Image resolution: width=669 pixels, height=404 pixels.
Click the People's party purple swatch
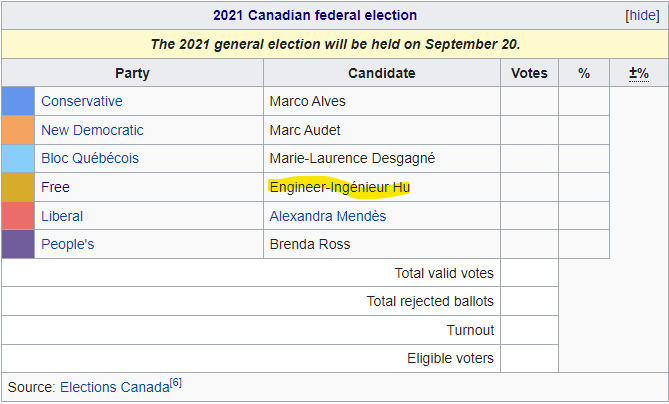click(18, 244)
